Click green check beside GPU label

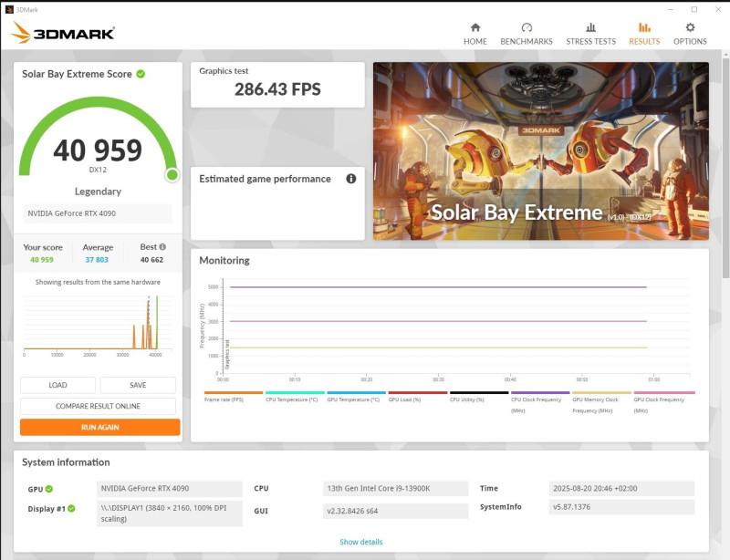coord(49,489)
